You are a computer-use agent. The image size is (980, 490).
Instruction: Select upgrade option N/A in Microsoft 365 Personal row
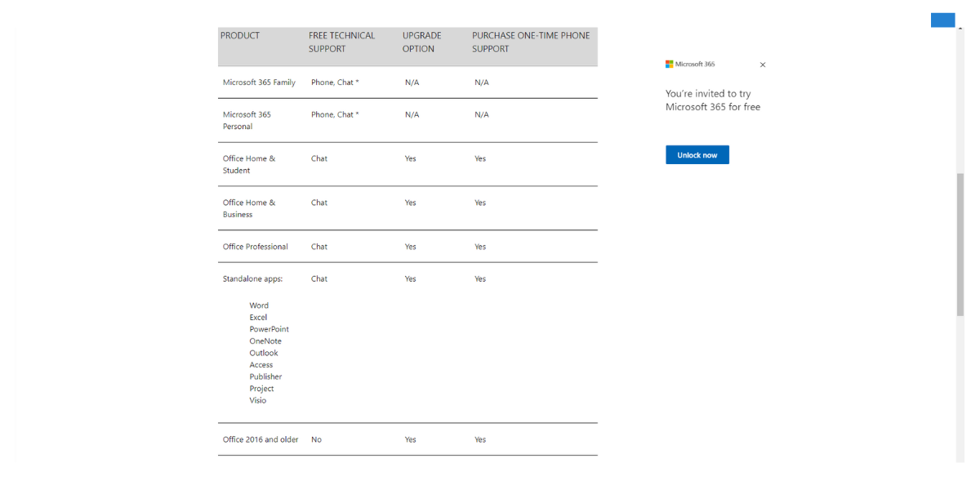(412, 114)
